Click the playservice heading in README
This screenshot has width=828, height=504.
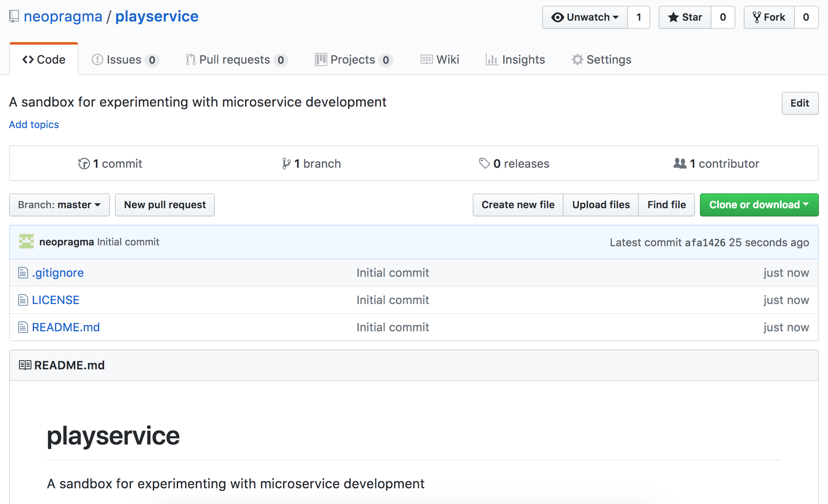point(113,436)
